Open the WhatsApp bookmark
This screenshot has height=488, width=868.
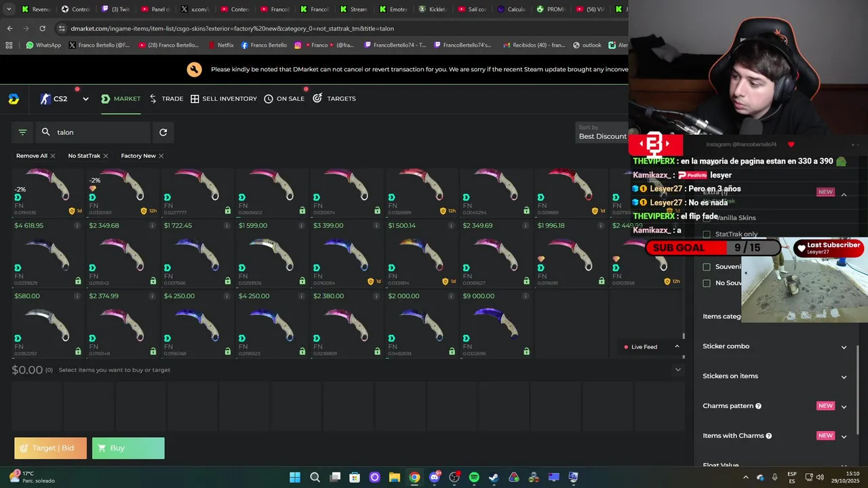[x=43, y=45]
